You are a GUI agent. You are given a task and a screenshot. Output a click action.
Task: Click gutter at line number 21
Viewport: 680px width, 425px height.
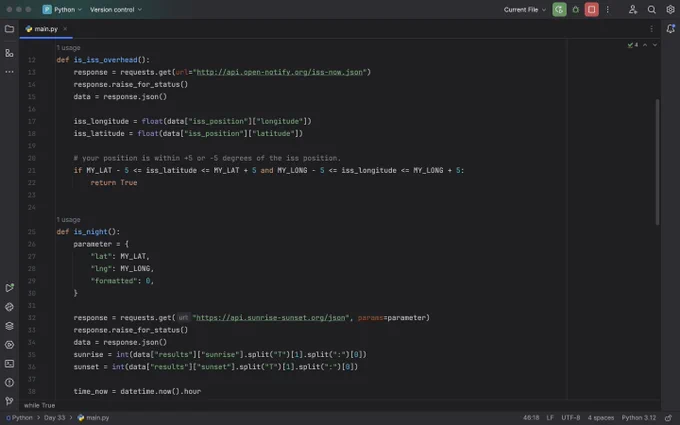[x=32, y=170]
